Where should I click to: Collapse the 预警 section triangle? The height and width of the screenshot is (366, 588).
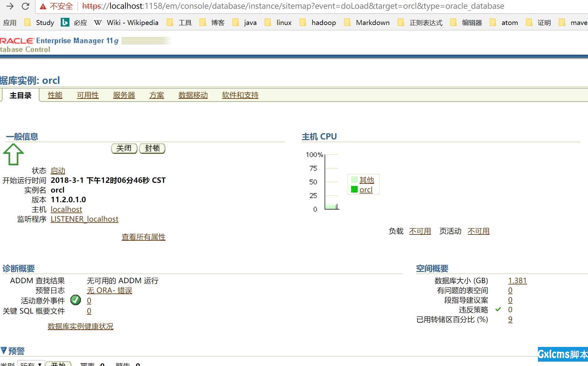(x=3, y=350)
